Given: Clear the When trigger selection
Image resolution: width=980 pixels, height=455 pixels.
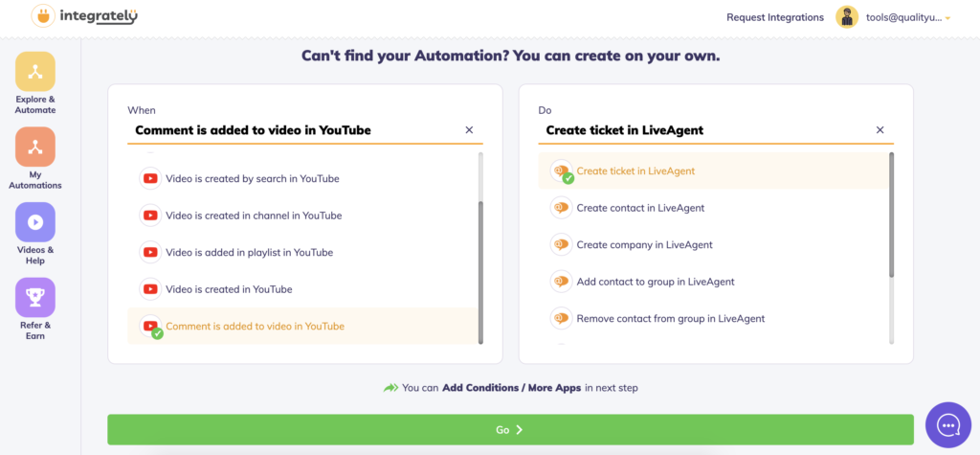Looking at the screenshot, I should (x=469, y=130).
